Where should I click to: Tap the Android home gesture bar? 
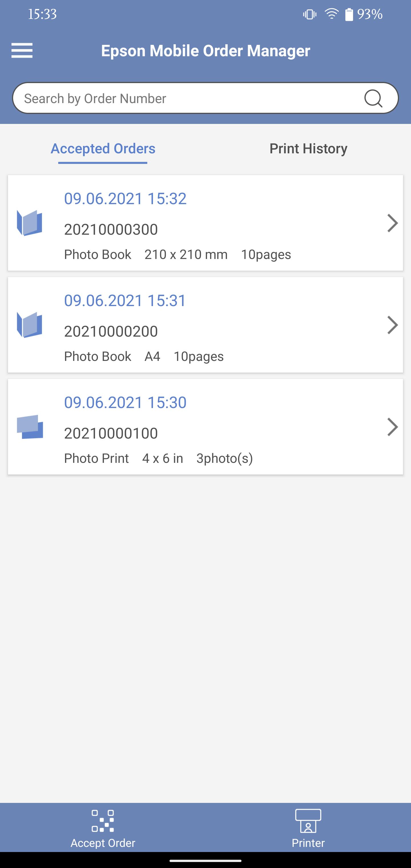tap(205, 861)
